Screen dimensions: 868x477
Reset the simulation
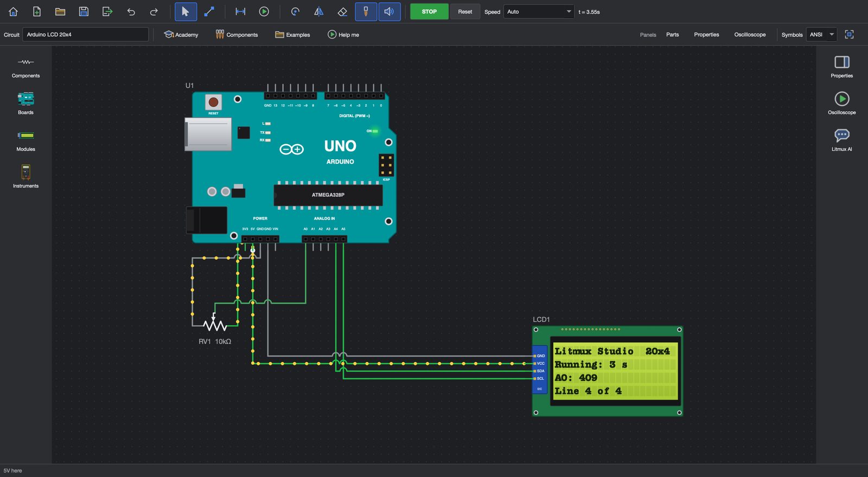point(465,11)
